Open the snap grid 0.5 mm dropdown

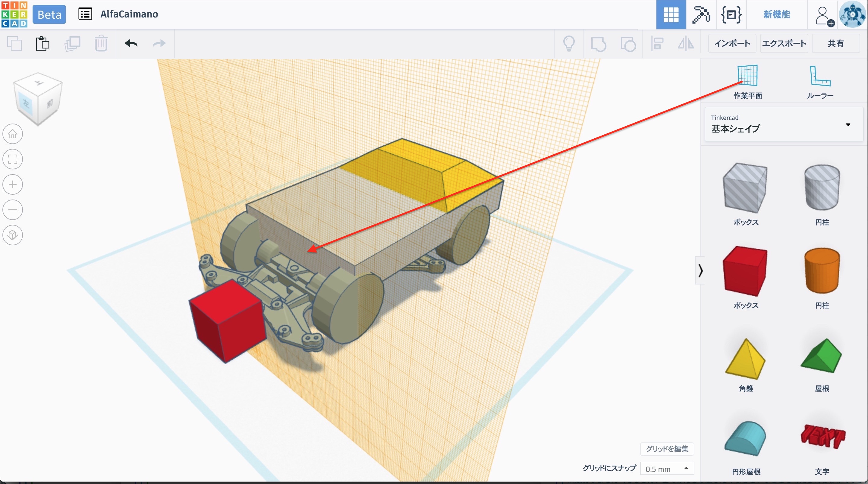[667, 469]
